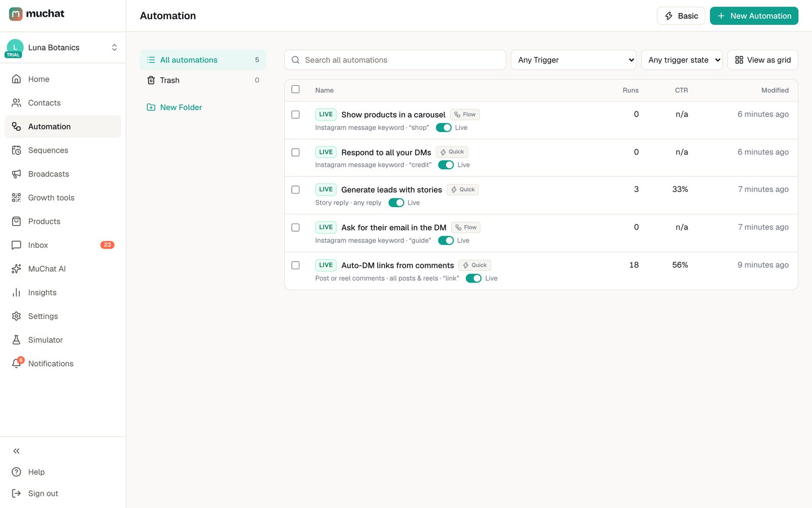Image resolution: width=812 pixels, height=508 pixels.
Task: Open Ask for their email in the DM
Action: 394,228
